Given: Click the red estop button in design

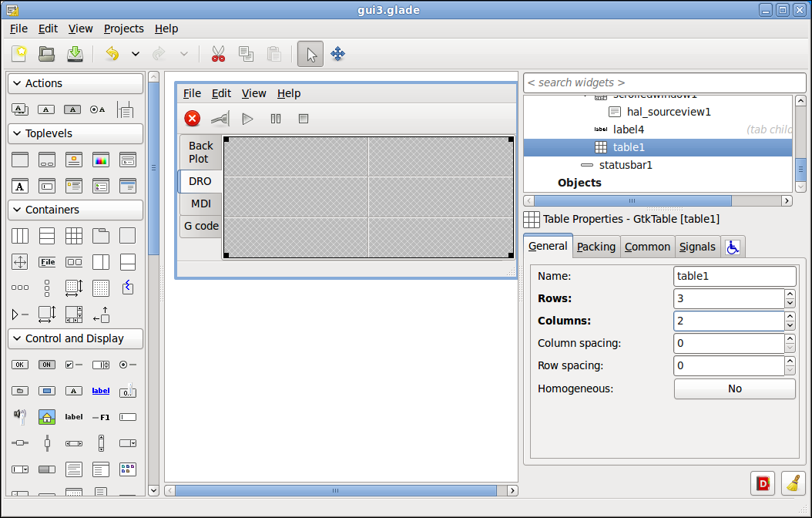Looking at the screenshot, I should [x=192, y=119].
